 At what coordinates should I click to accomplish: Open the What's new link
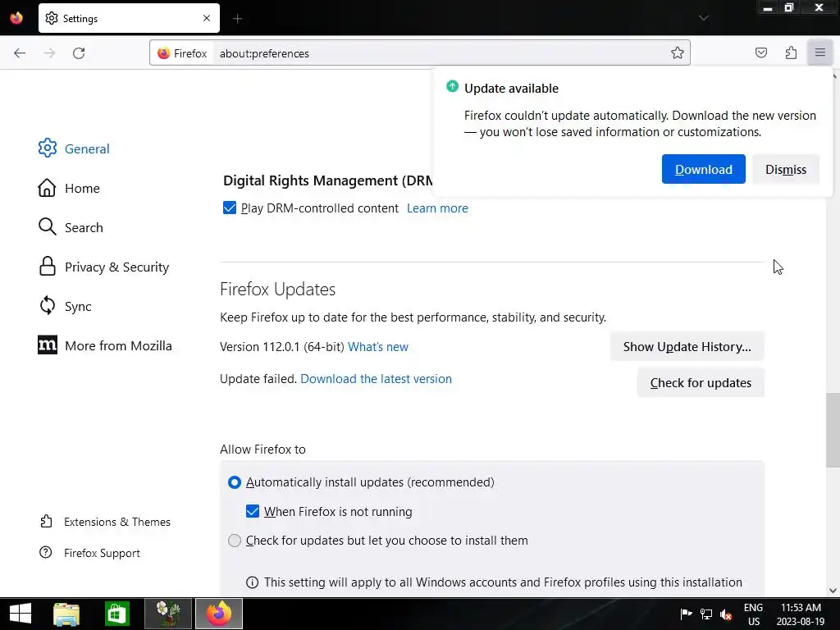[377, 347]
